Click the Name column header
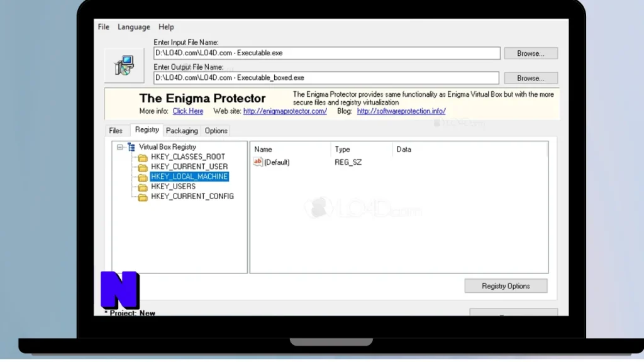 coord(291,150)
